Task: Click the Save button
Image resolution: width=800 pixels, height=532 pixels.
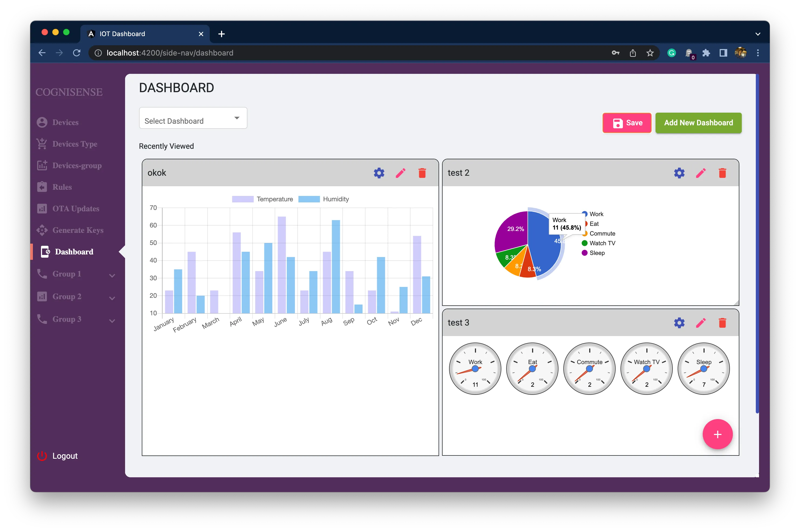Action: point(627,123)
